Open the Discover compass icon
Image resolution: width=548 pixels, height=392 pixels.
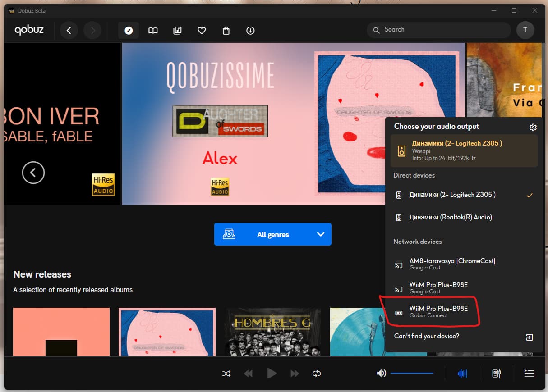(x=129, y=30)
